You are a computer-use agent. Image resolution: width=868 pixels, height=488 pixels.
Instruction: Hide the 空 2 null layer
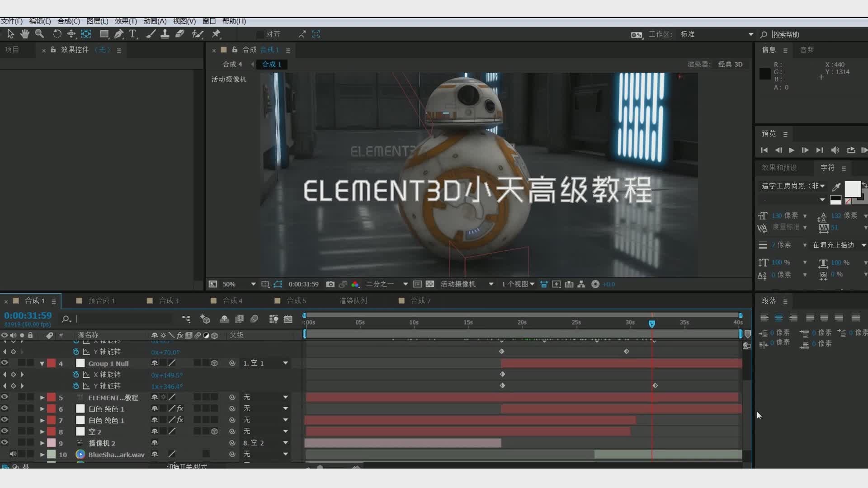pyautogui.click(x=5, y=431)
